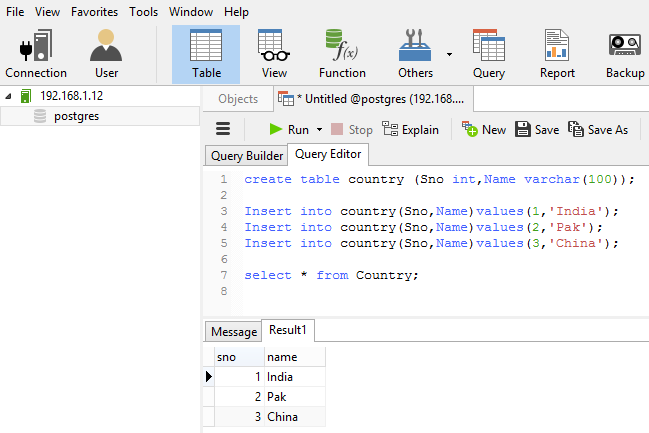
Task: Click the Explain button
Action: pyautogui.click(x=410, y=130)
